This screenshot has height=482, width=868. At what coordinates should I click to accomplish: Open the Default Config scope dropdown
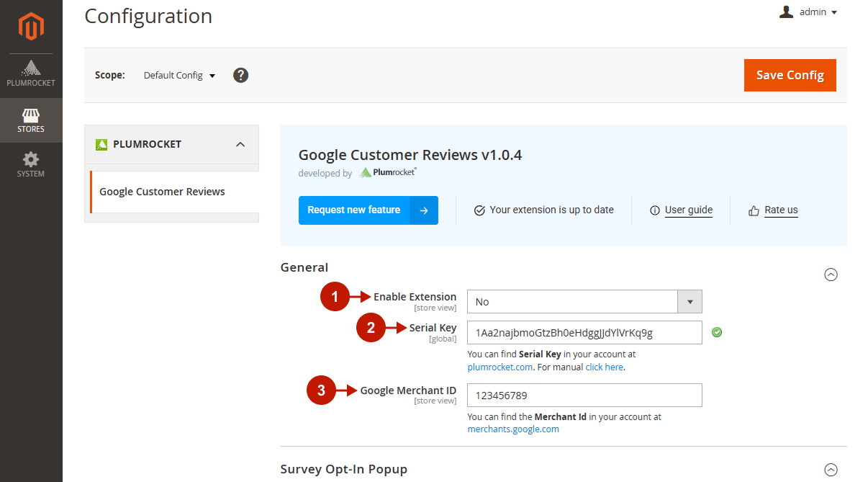pyautogui.click(x=179, y=75)
